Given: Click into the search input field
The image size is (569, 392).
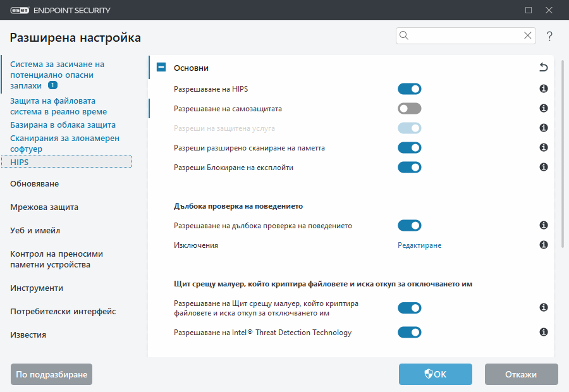Looking at the screenshot, I should [x=466, y=35].
